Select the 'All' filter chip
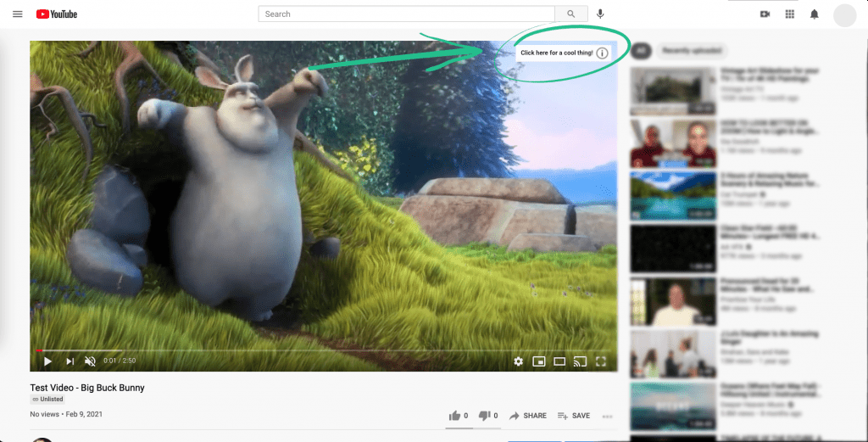 [641, 51]
